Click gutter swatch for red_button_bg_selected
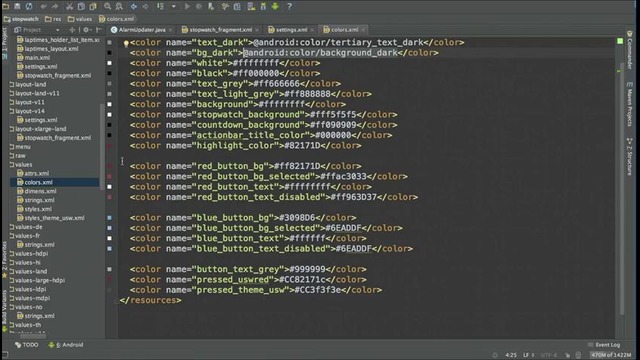The height and width of the screenshot is (360, 640). [x=109, y=176]
